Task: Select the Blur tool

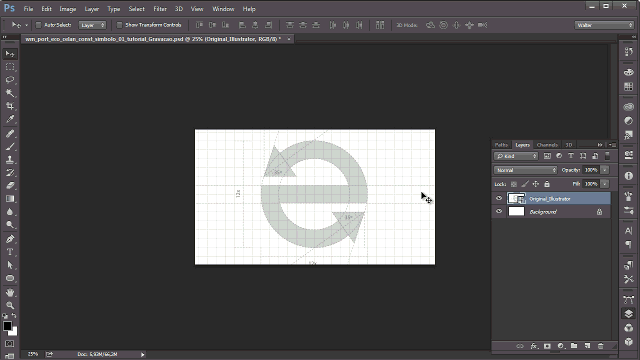Action: (x=10, y=212)
